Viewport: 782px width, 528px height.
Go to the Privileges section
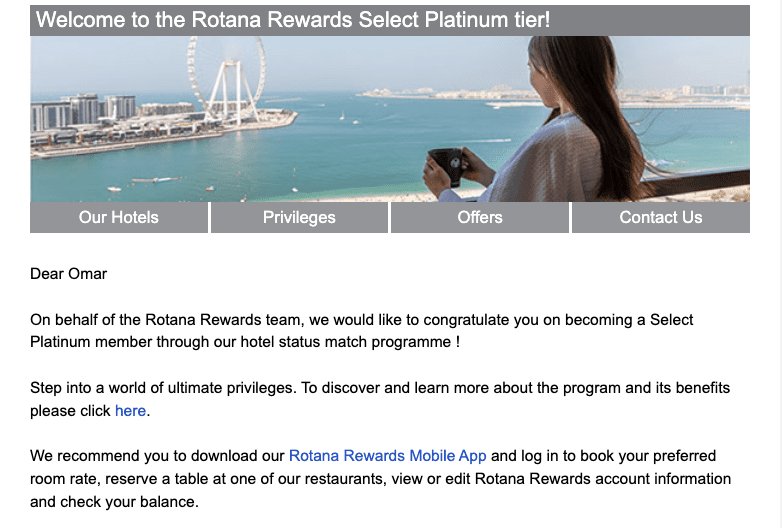[x=299, y=217]
